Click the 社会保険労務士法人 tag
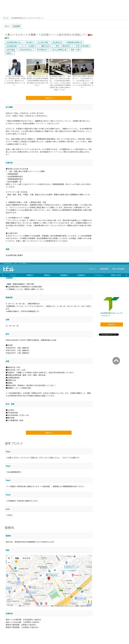 [x=14, y=42]
